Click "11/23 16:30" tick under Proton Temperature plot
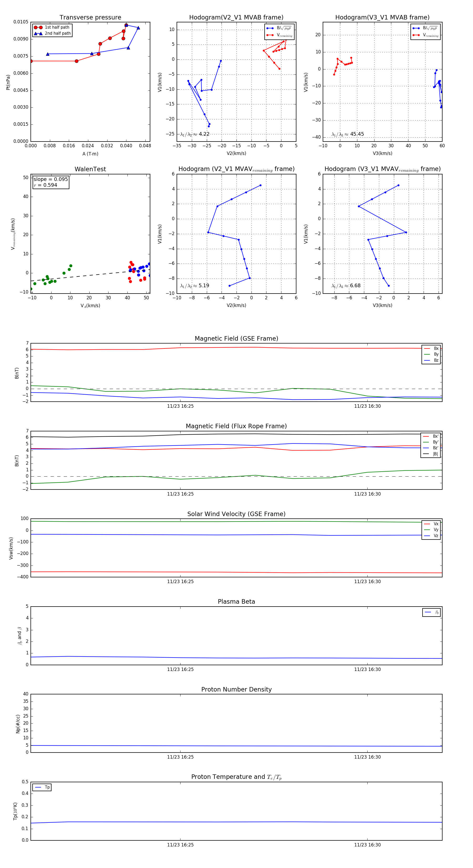The height and width of the screenshot is (868, 473). point(367,845)
